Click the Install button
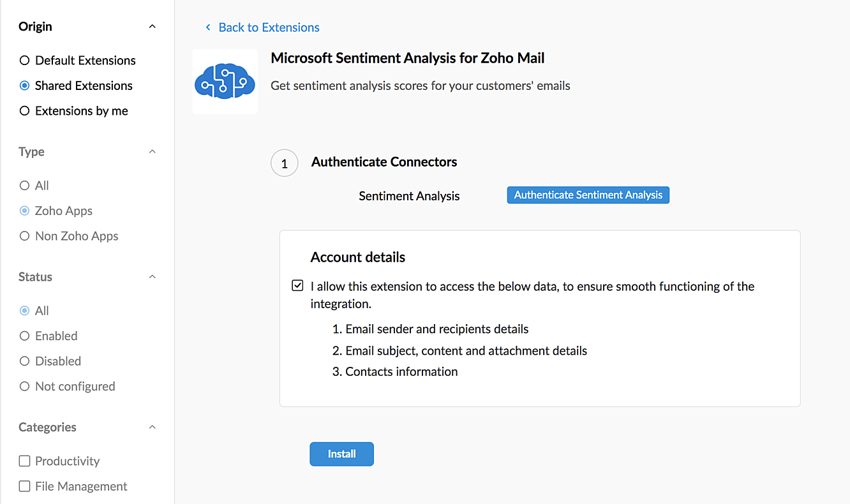The height and width of the screenshot is (504, 850). pyautogui.click(x=341, y=454)
